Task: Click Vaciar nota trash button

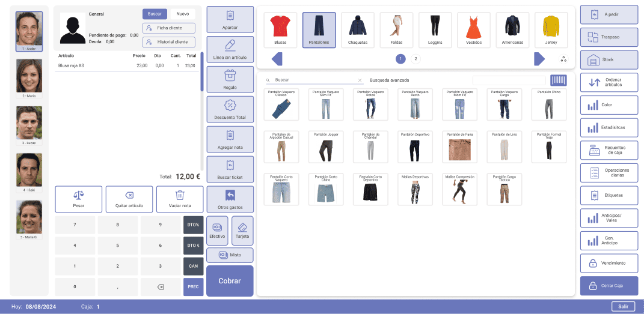Action: pyautogui.click(x=180, y=199)
